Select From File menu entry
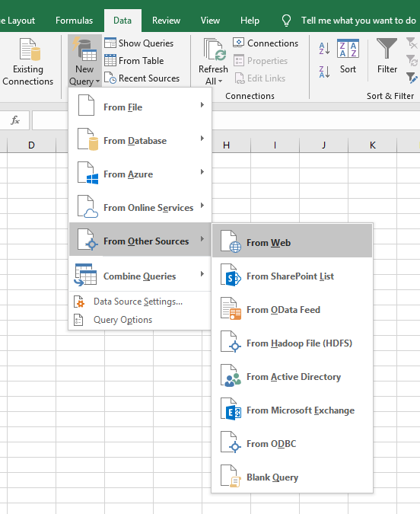 click(x=140, y=107)
